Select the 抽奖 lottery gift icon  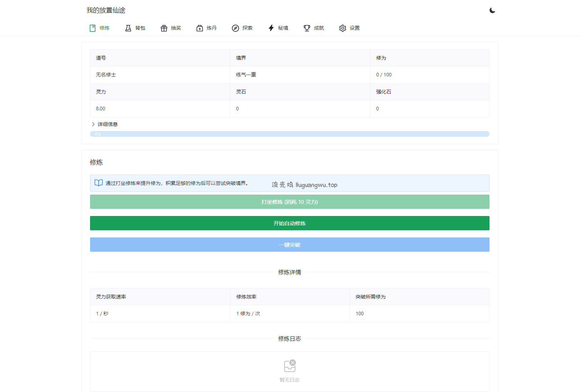(x=164, y=28)
